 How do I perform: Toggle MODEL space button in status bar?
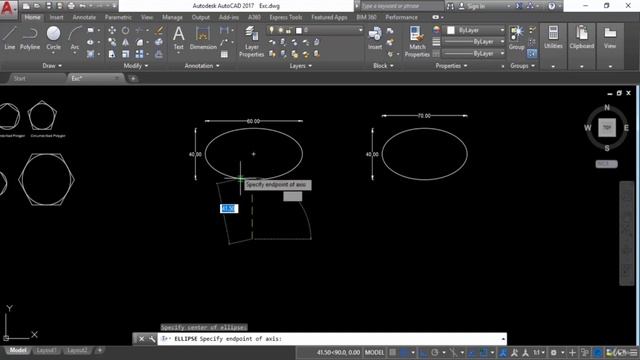pyautogui.click(x=374, y=352)
